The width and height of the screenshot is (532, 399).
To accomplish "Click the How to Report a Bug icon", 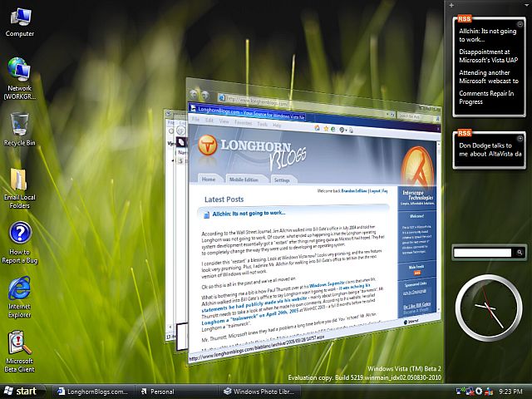I will click(19, 235).
